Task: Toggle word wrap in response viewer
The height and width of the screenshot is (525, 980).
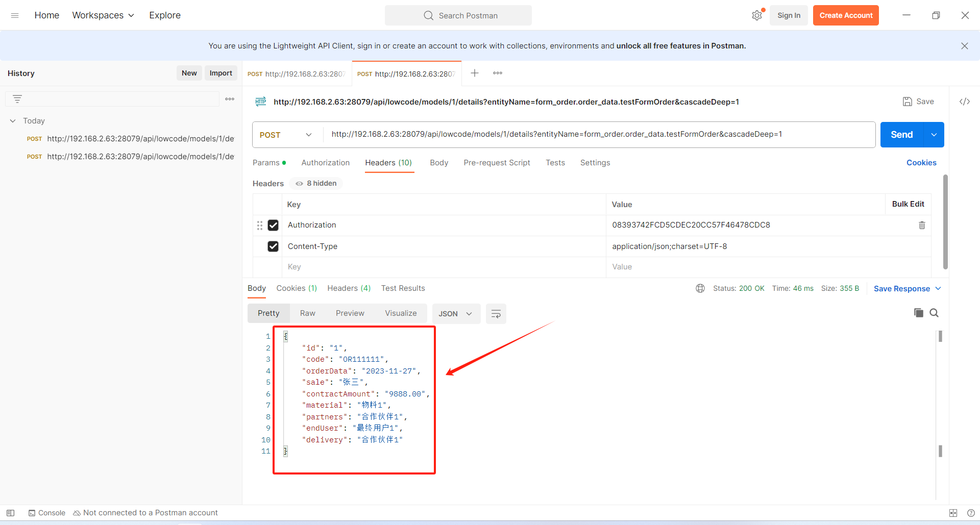Action: (x=496, y=314)
